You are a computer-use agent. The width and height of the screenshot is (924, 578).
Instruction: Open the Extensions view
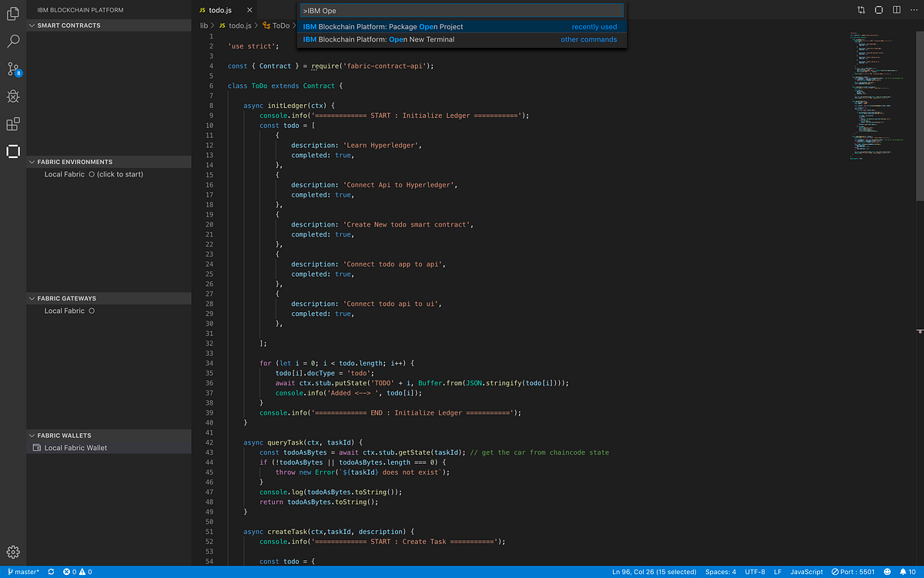coord(13,123)
